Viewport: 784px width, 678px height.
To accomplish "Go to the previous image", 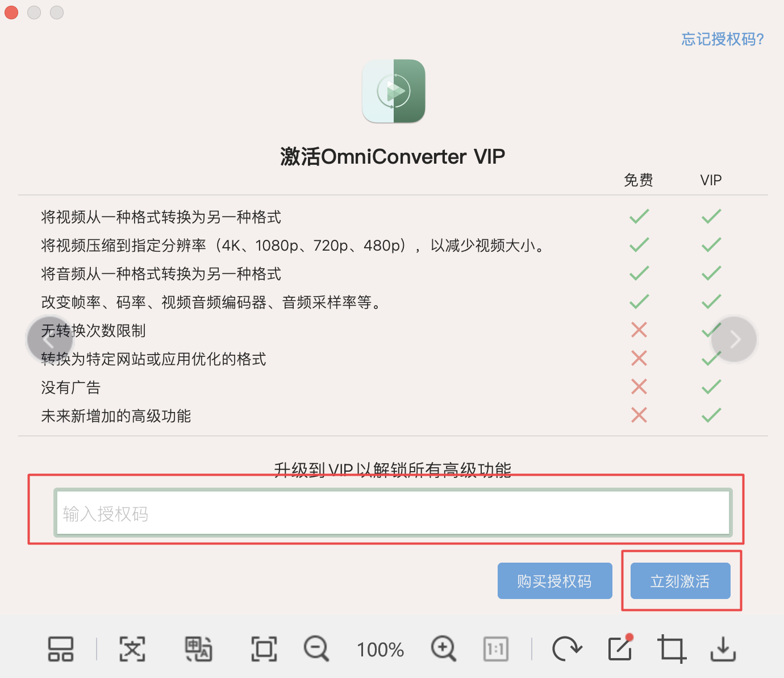I will (50, 339).
